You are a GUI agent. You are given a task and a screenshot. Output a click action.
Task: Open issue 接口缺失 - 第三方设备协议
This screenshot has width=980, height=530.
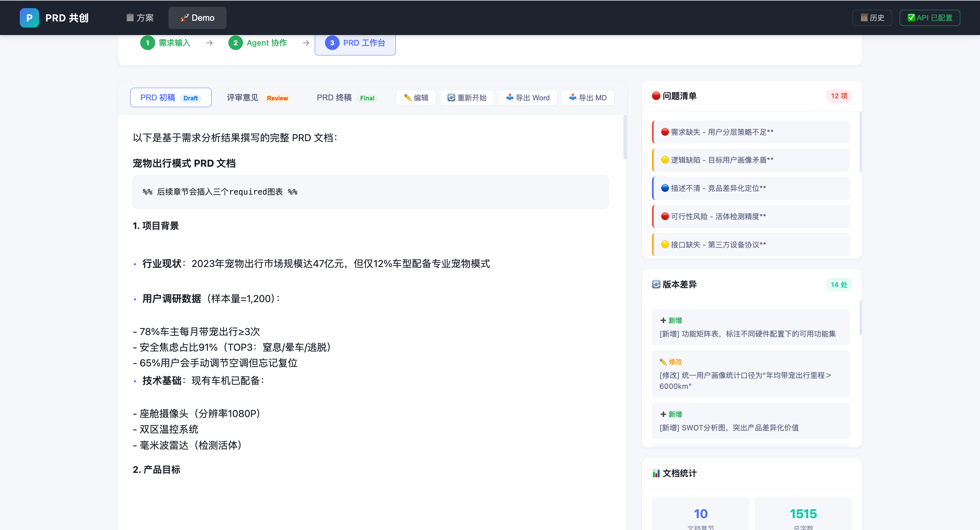[751, 245]
